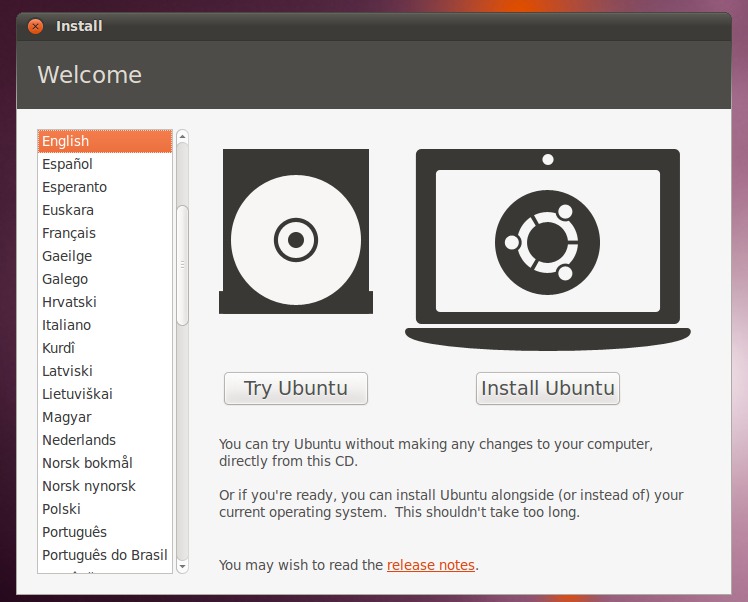Select Español in the language list
The image size is (748, 602).
(x=105, y=164)
